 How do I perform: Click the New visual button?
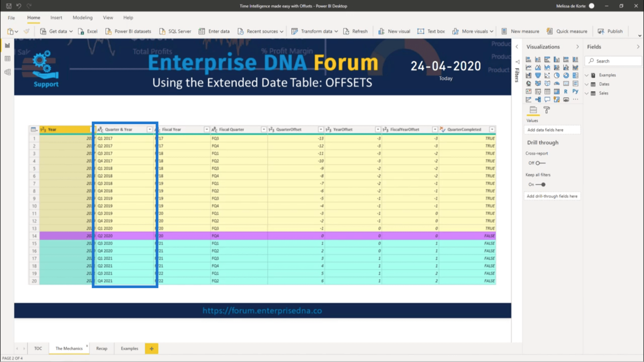tap(394, 31)
